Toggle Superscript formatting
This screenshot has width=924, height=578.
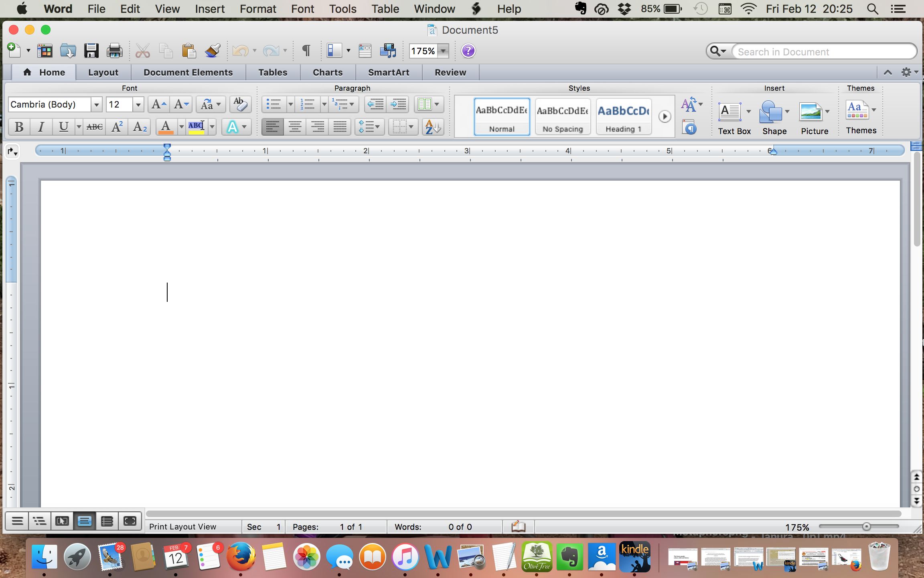pos(117,127)
